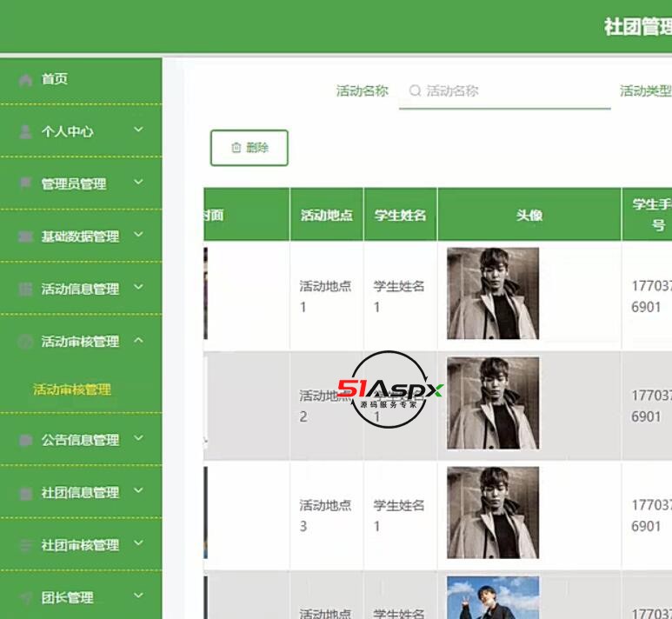Click the 活动地点 1 cell

coord(327,296)
